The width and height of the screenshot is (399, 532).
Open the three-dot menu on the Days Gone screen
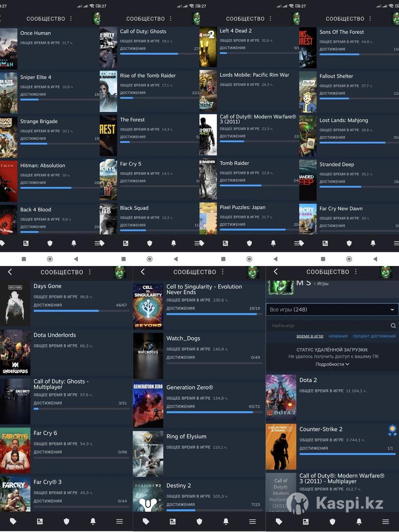[x=90, y=272]
